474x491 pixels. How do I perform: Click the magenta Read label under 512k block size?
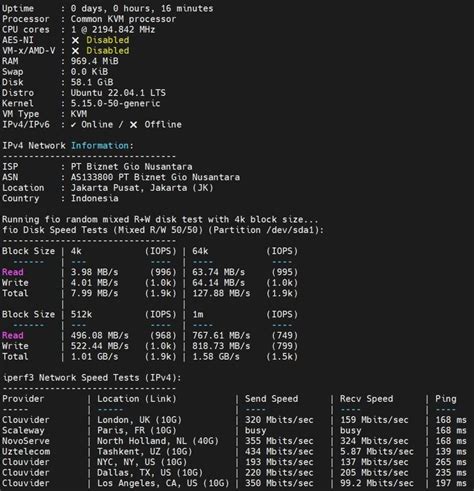13,335
